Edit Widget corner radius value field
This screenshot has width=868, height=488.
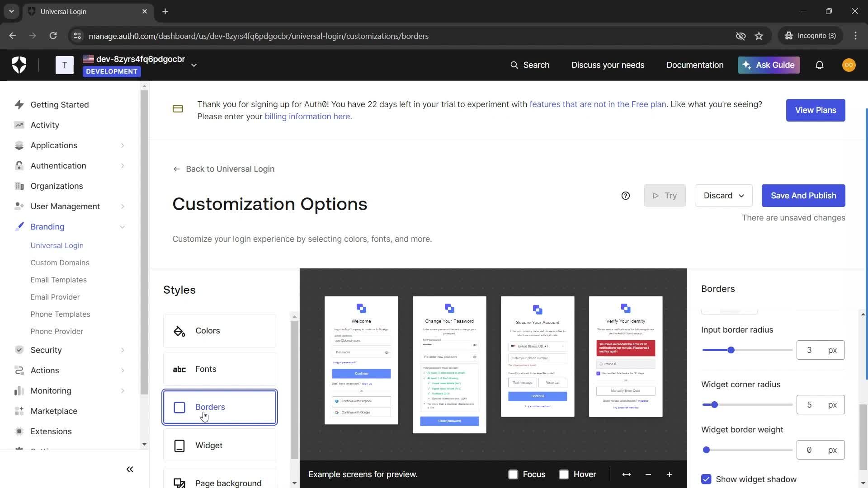820,405
